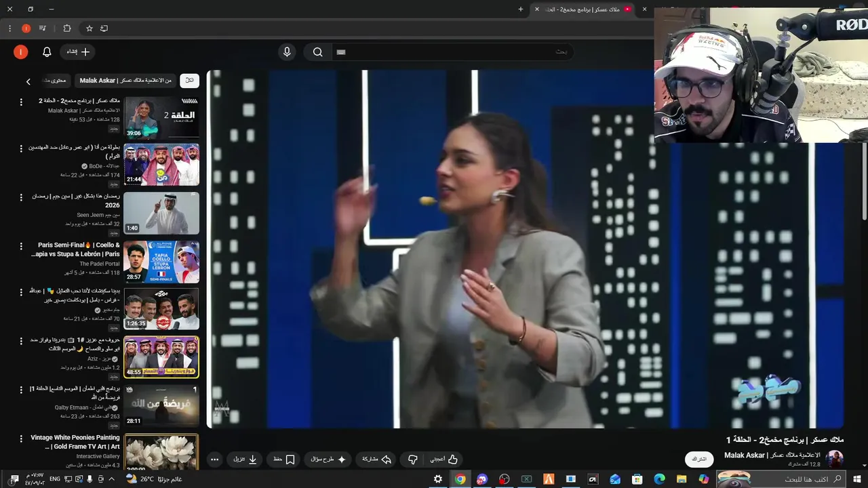This screenshot has height=488, width=868.
Task: Open the BoDe 21:44 video thumbnail
Action: pos(161,164)
